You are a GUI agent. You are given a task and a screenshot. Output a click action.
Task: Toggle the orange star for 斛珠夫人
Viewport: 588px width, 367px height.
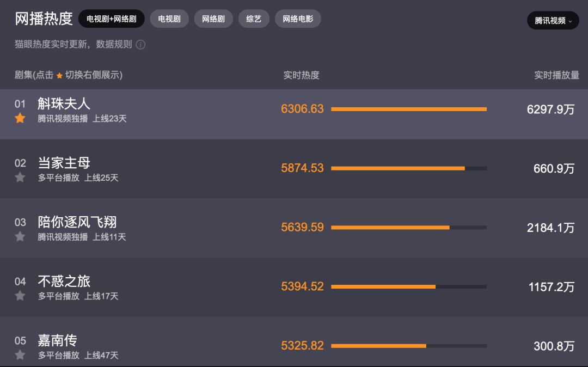coord(20,118)
